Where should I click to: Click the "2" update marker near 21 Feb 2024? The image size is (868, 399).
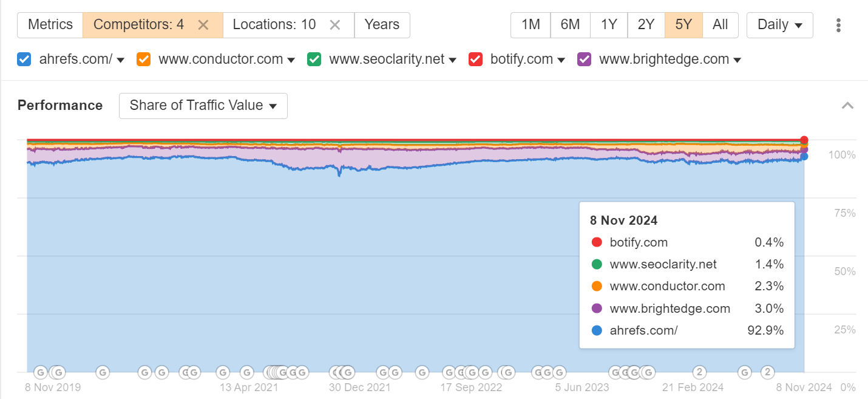click(x=699, y=372)
